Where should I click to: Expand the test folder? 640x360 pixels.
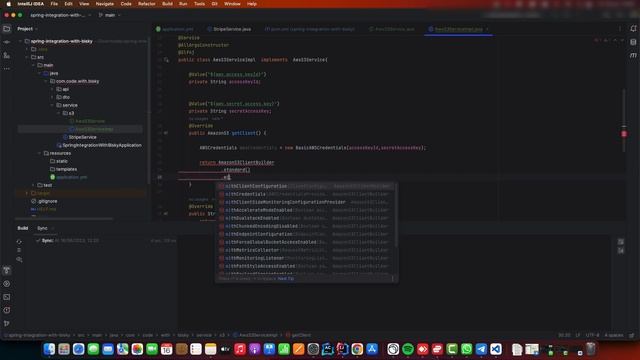click(33, 185)
